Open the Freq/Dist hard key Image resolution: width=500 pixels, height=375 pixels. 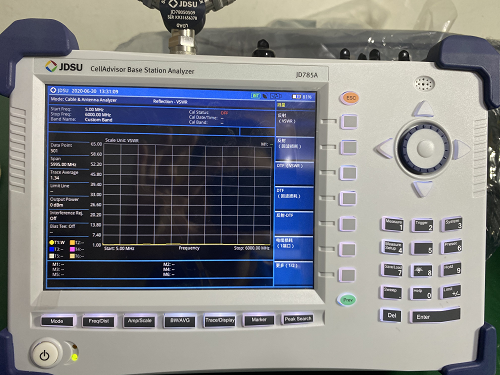coord(99,321)
